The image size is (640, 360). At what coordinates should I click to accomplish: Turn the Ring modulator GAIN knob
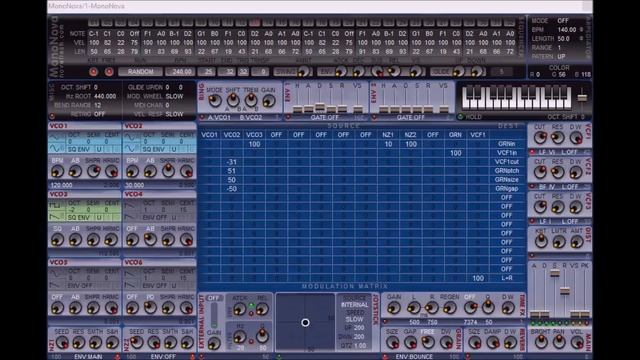click(x=269, y=100)
